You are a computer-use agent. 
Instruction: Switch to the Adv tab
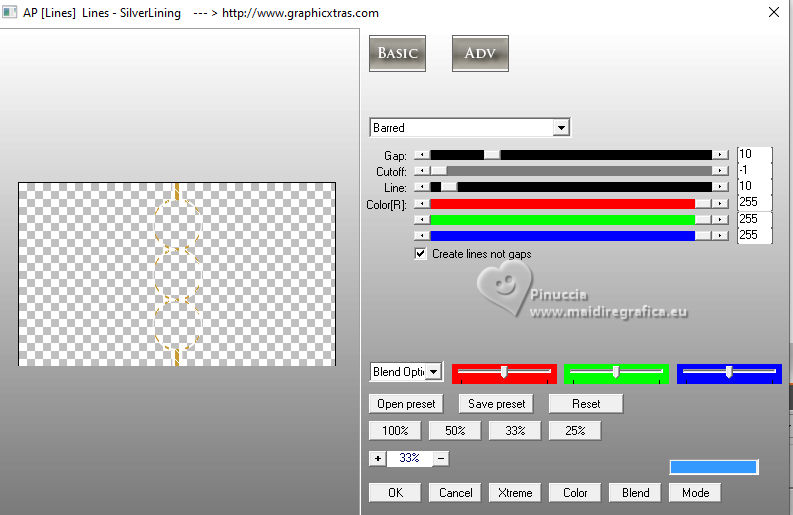pos(480,53)
